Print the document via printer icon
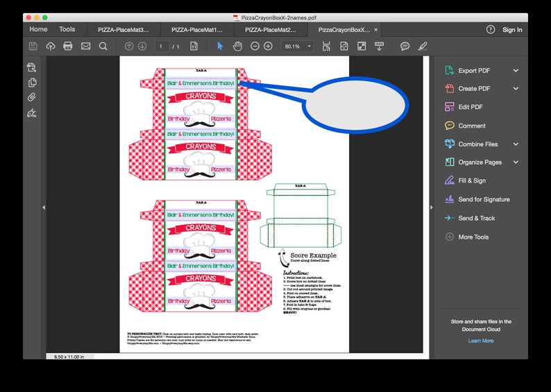The width and height of the screenshot is (551, 392). coord(68,46)
